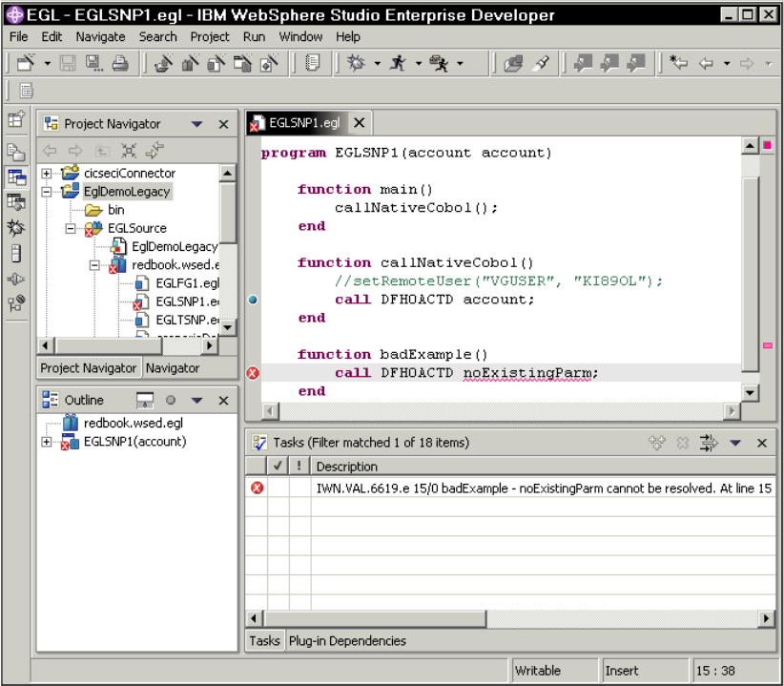This screenshot has width=784, height=686.
Task: Open the Tasks view menu via its down arrow
Action: coord(736,442)
